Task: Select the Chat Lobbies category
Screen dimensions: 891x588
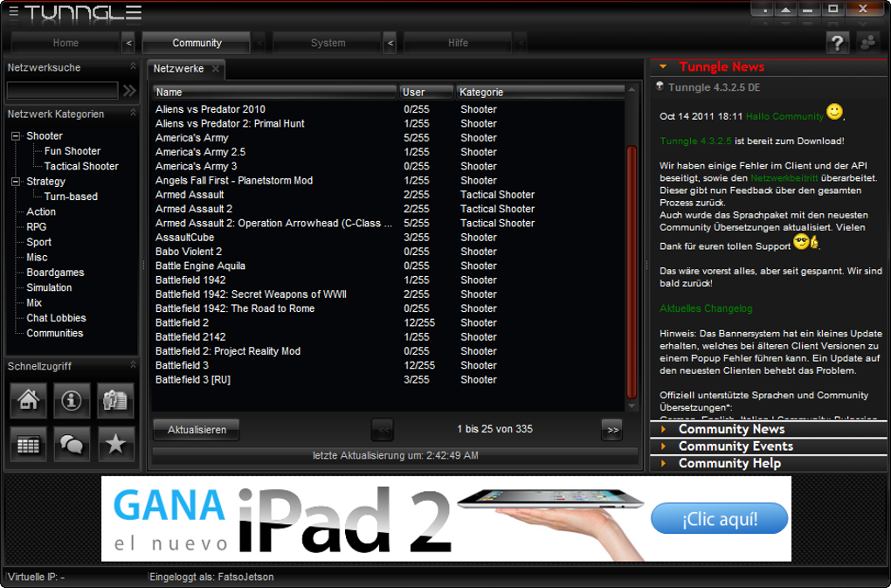Action: pos(56,318)
